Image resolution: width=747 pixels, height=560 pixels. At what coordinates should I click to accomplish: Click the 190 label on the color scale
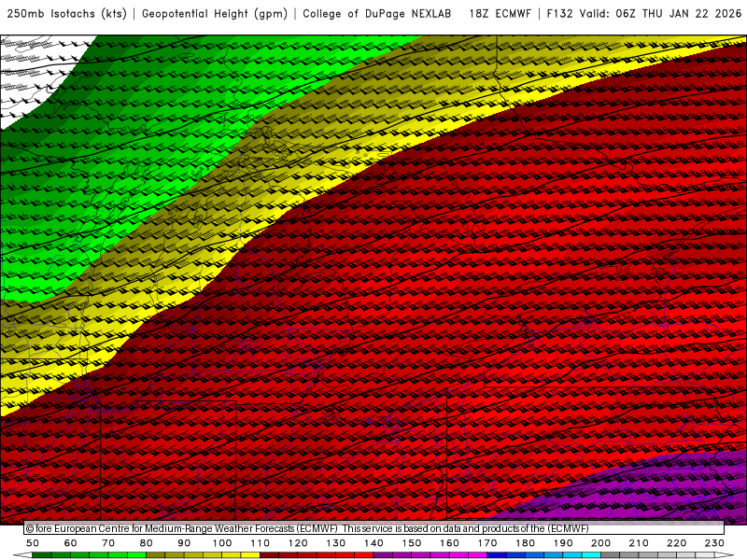563,543
